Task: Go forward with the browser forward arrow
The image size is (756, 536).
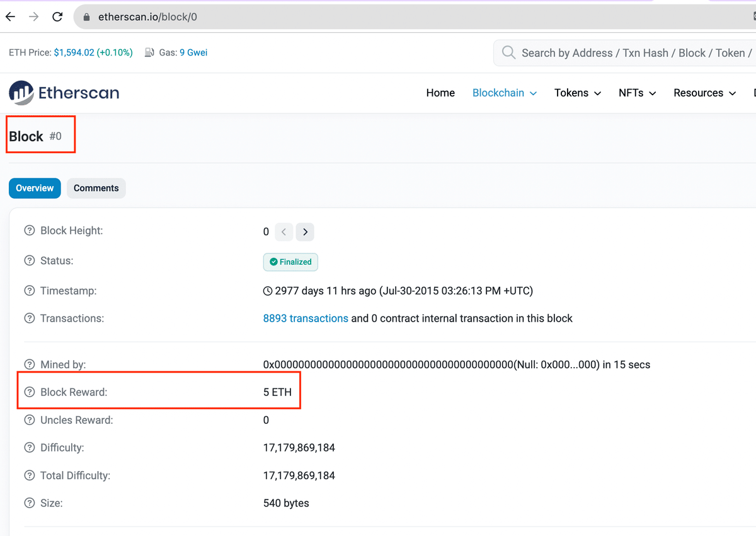Action: pyautogui.click(x=34, y=17)
